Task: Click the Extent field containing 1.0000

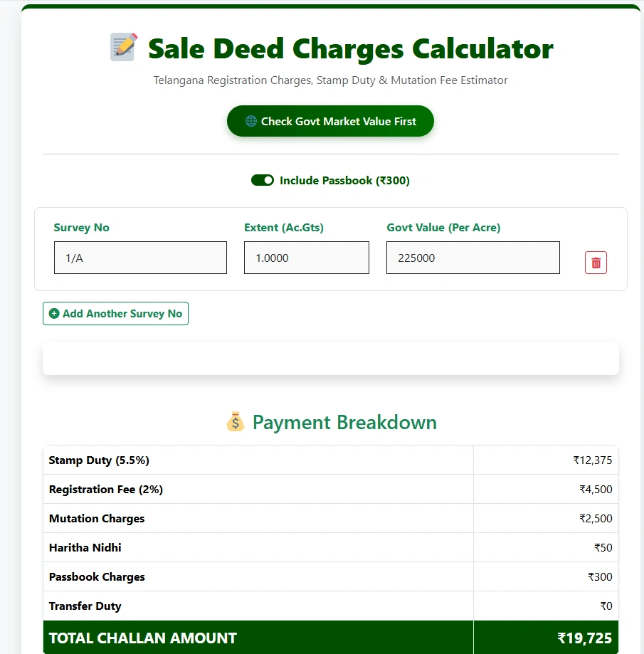Action: pos(306,258)
